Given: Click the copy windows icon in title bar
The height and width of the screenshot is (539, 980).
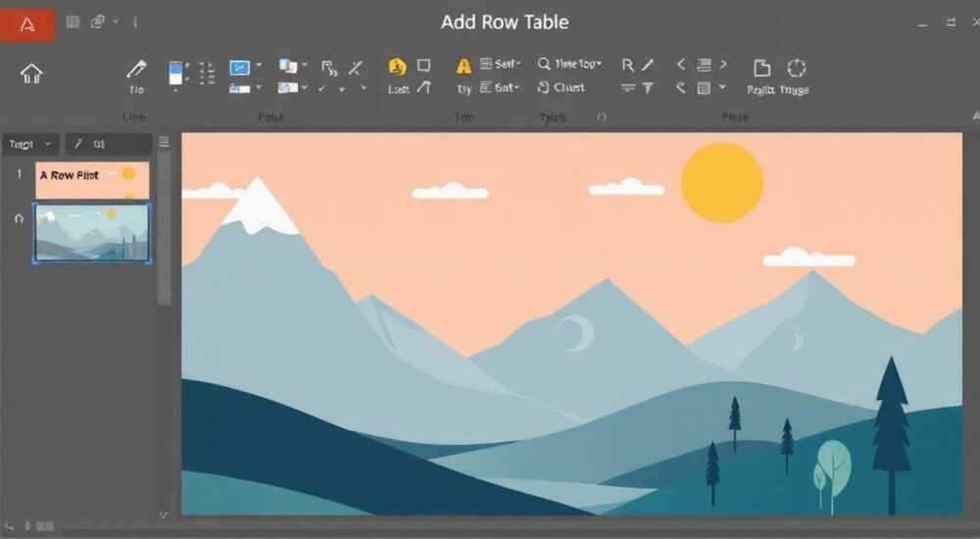Looking at the screenshot, I should [x=97, y=23].
